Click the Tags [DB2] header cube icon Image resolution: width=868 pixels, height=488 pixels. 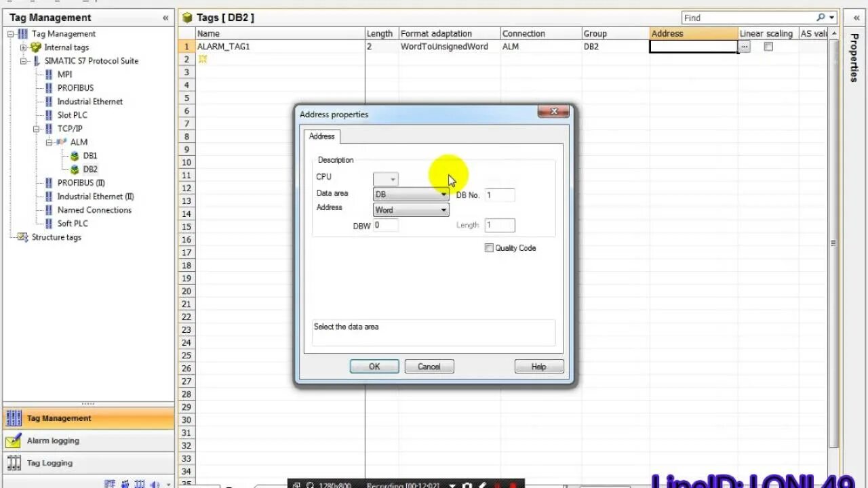(x=188, y=18)
